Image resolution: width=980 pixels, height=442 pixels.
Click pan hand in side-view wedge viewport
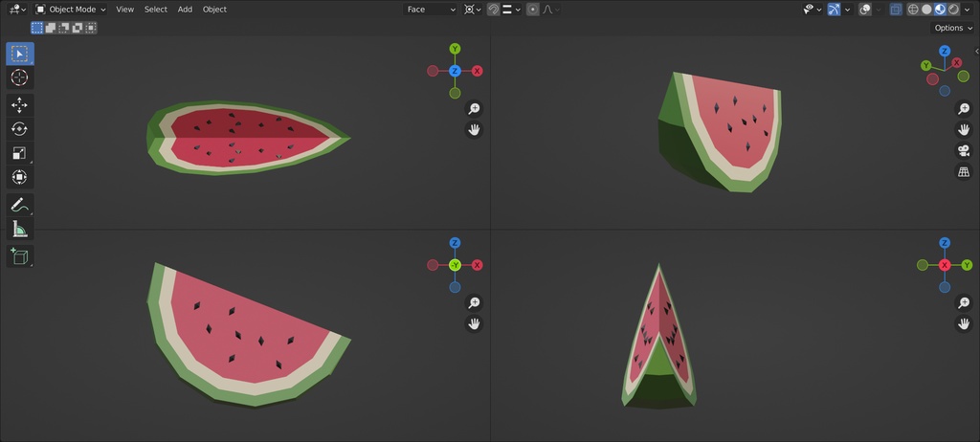964,323
